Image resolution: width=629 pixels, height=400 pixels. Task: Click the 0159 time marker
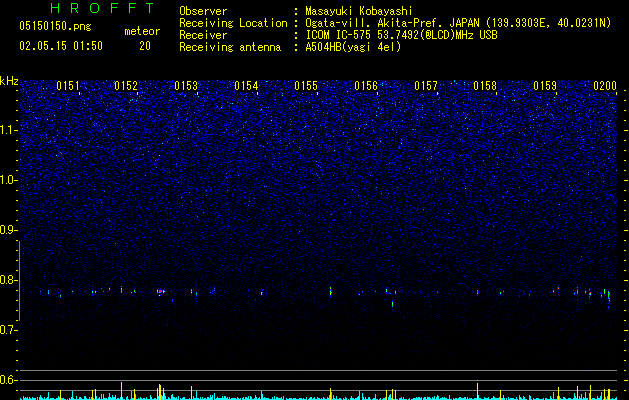coord(545,86)
